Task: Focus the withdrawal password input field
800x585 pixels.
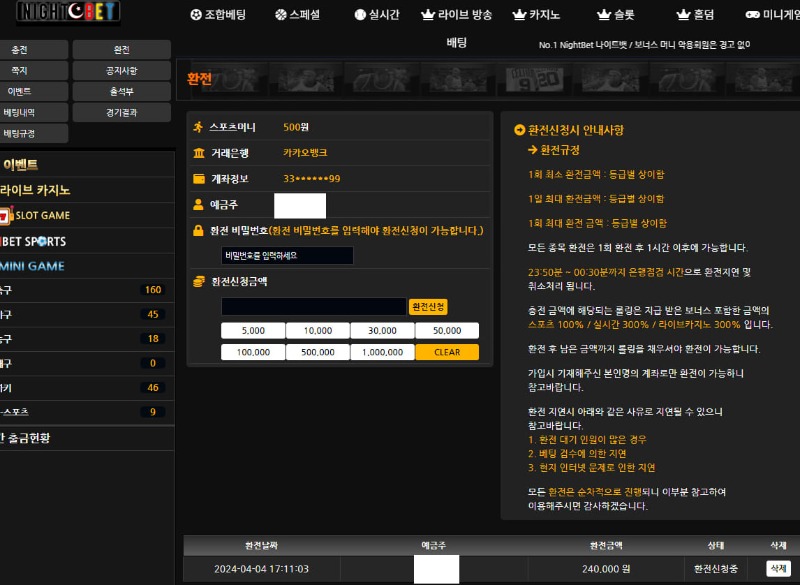Action: pos(287,256)
